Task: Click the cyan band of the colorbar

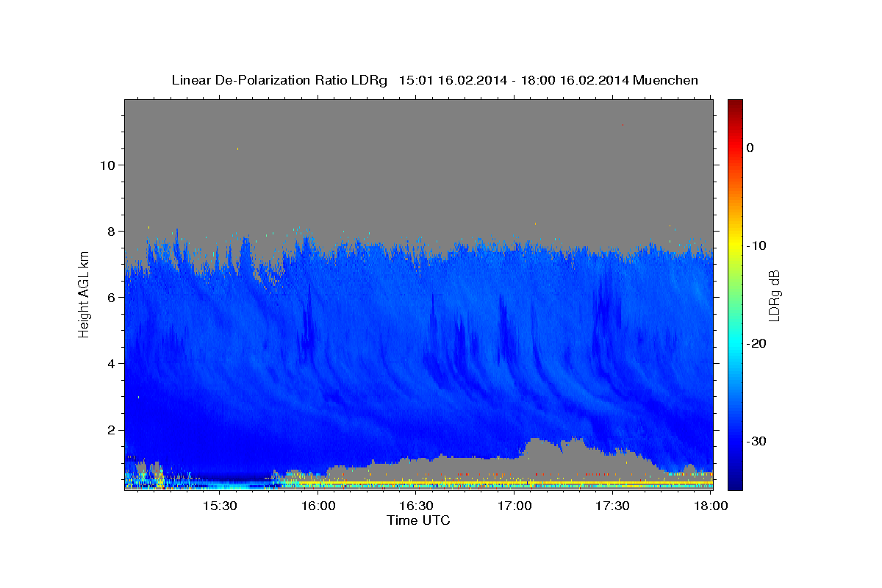Action: (x=735, y=344)
